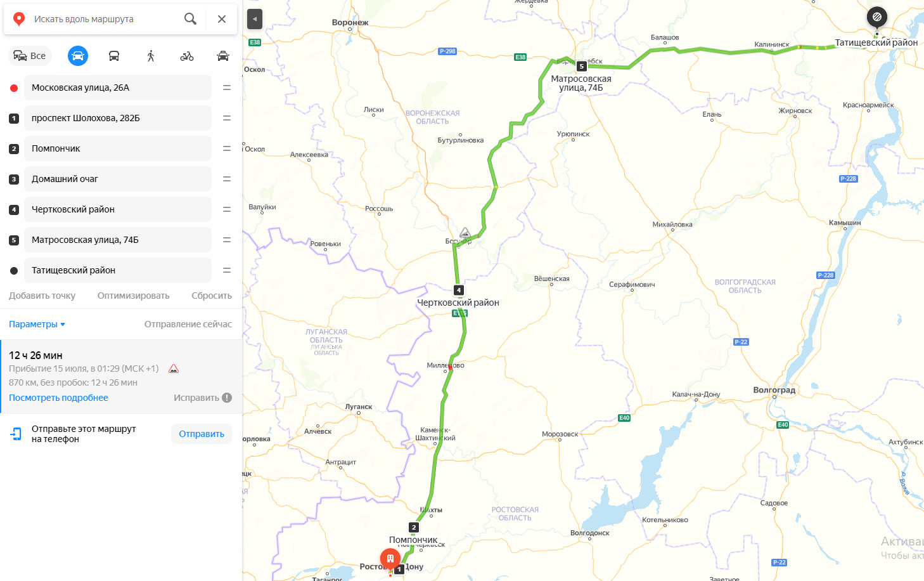924x581 pixels.
Task: Click Оптимизировать route option
Action: 133,296
